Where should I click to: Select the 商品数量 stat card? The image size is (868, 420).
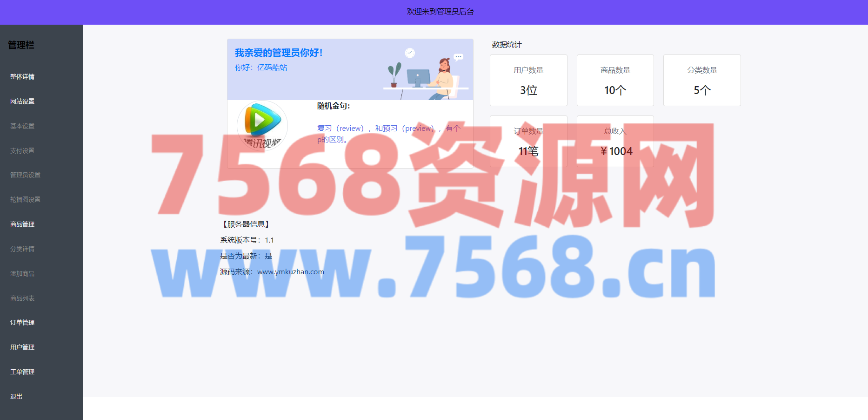point(615,81)
